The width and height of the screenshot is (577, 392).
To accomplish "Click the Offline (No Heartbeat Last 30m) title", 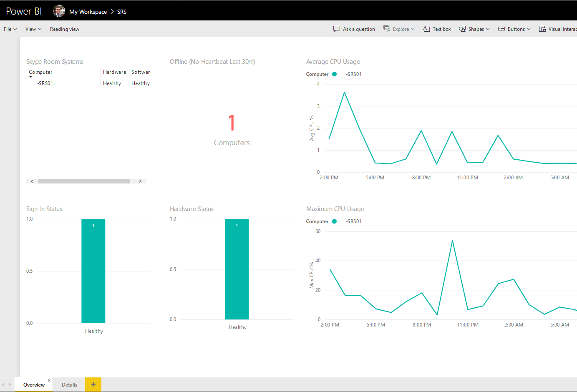I will pyautogui.click(x=212, y=62).
